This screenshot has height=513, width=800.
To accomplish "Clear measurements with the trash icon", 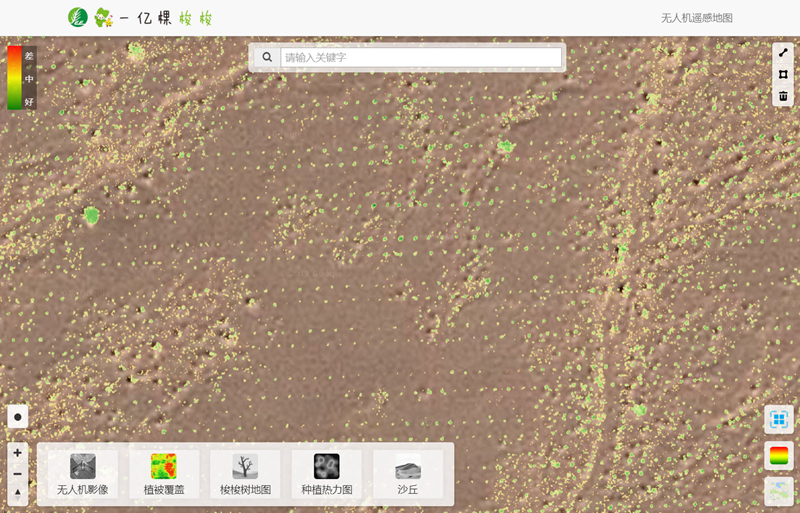I will tap(783, 96).
